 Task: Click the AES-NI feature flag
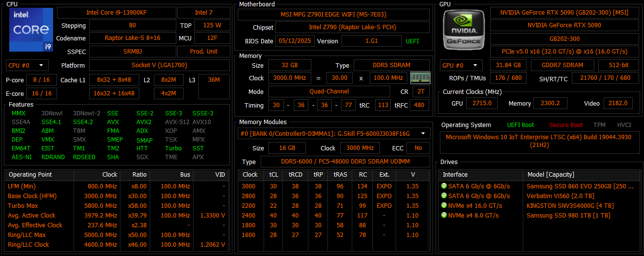click(x=21, y=157)
